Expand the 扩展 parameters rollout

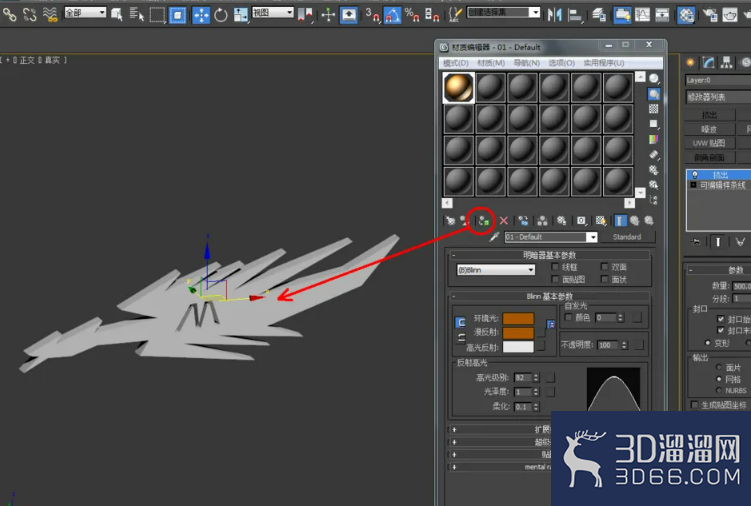(499, 429)
